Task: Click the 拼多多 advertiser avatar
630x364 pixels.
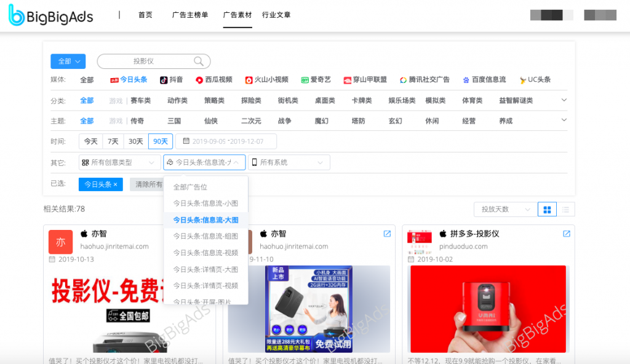Action: [420, 242]
